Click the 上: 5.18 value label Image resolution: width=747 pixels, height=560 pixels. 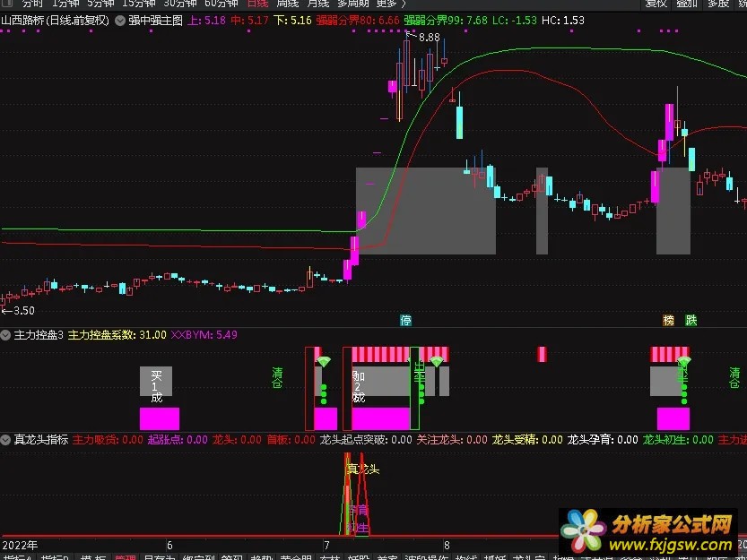206,21
